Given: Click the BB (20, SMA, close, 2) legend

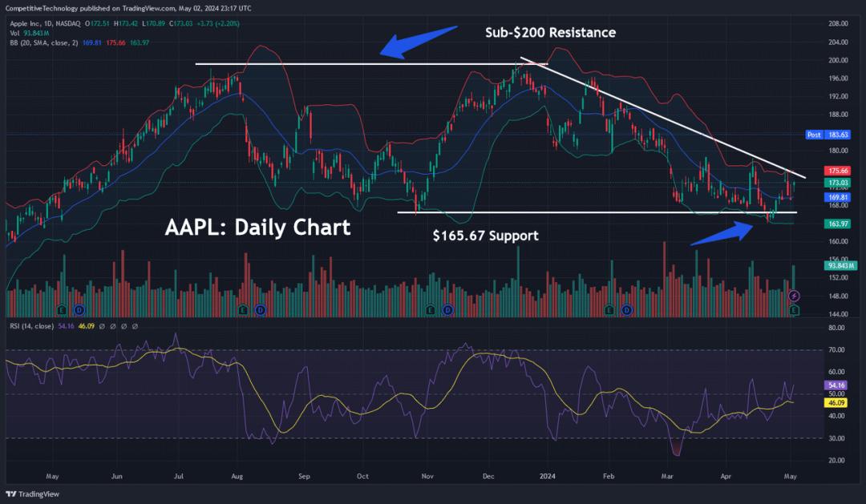Looking at the screenshot, I should tap(43, 42).
